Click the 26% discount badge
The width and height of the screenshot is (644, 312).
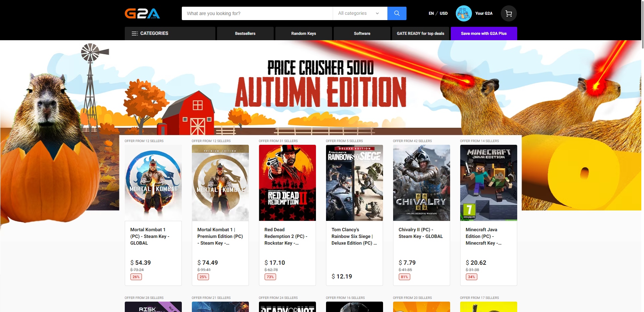136,277
